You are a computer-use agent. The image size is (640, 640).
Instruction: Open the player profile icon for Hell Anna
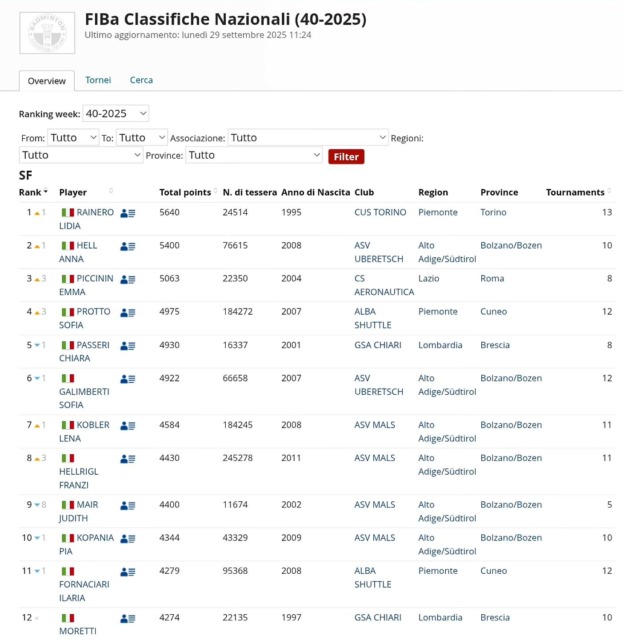coord(127,246)
